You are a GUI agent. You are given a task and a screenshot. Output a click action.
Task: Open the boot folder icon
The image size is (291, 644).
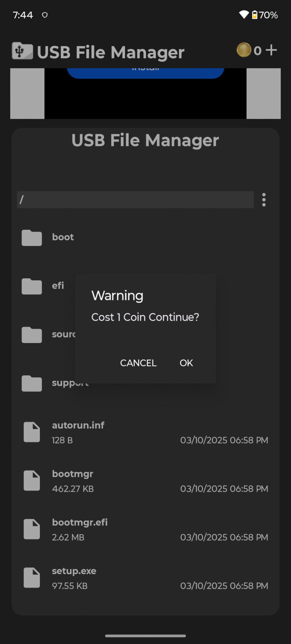(x=31, y=238)
